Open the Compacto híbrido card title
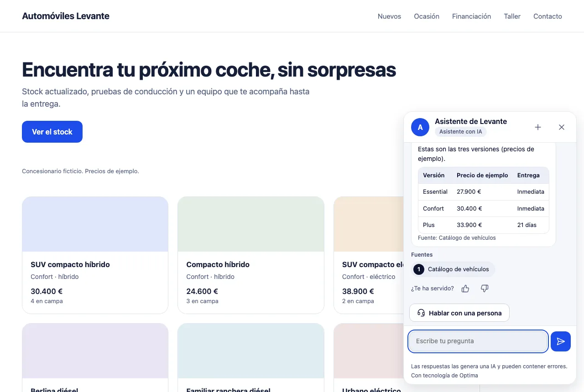The width and height of the screenshot is (584, 392). (218, 264)
